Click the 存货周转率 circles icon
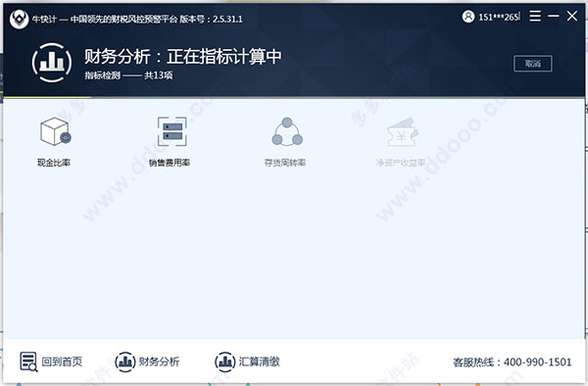Viewport: 588px width, 386px height. 287,131
